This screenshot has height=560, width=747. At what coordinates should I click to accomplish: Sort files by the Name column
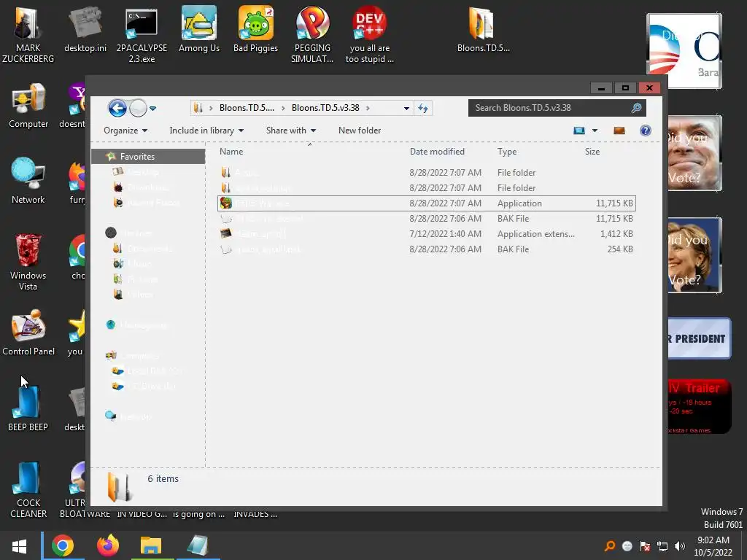(231, 152)
